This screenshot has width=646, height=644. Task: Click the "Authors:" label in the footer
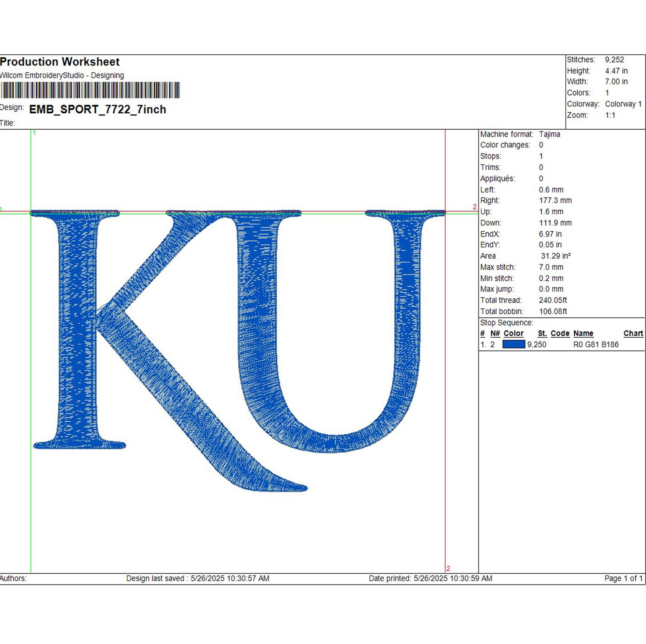point(13,579)
